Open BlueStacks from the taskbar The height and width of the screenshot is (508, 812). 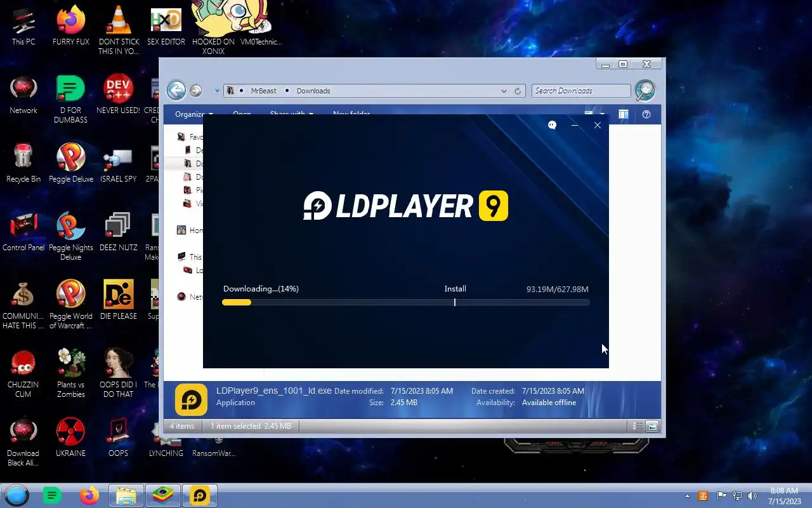pyautogui.click(x=163, y=495)
